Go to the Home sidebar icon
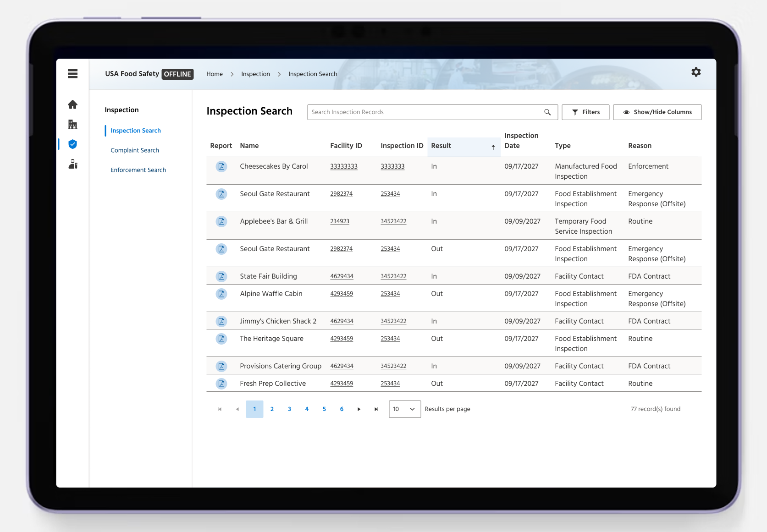767x532 pixels. coord(72,104)
